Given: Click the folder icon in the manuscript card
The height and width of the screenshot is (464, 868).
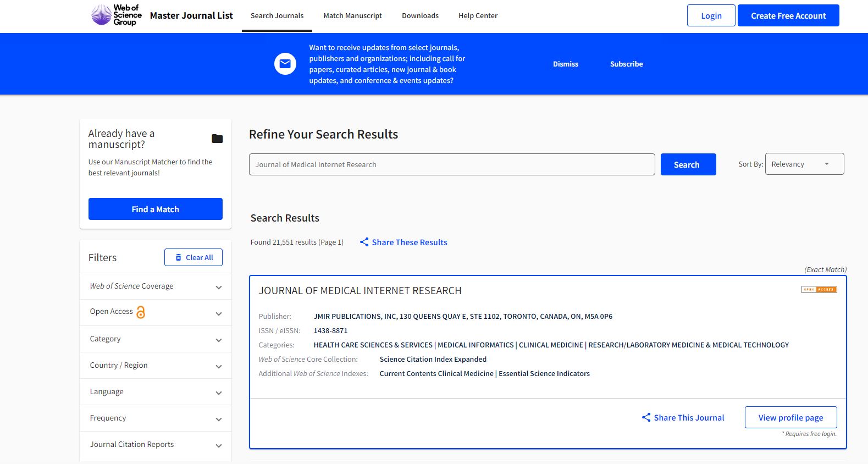Looking at the screenshot, I should click(217, 139).
